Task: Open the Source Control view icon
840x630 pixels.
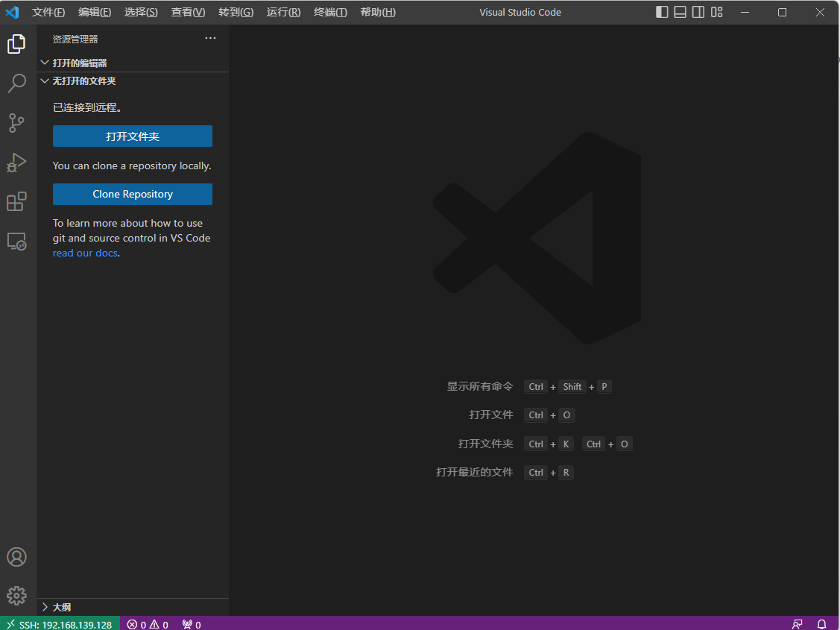Action: tap(16, 123)
